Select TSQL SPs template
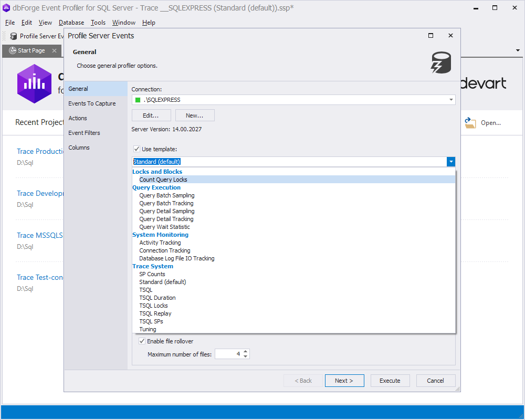 coord(294,321)
